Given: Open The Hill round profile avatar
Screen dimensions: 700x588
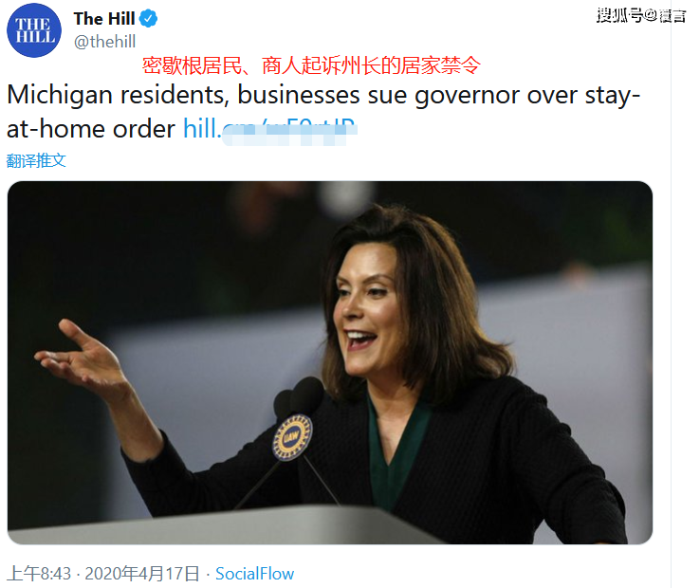Looking at the screenshot, I should [34, 30].
